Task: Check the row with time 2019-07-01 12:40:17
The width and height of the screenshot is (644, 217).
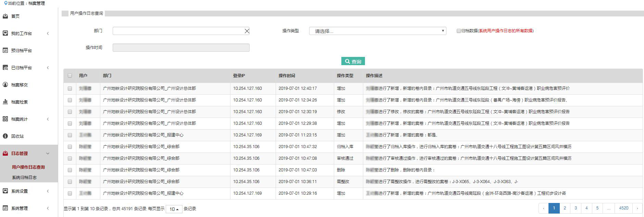Action: (x=70, y=88)
